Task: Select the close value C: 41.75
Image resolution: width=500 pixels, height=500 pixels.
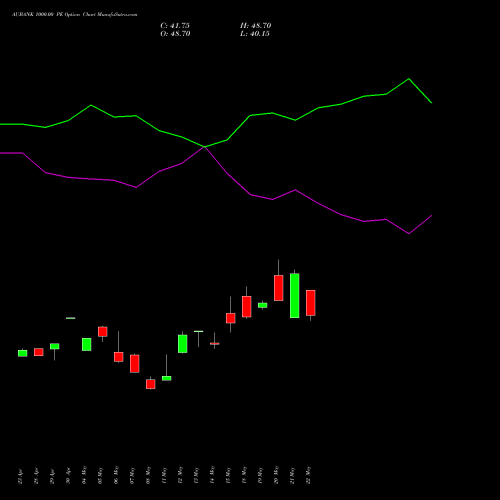Action: click(175, 26)
